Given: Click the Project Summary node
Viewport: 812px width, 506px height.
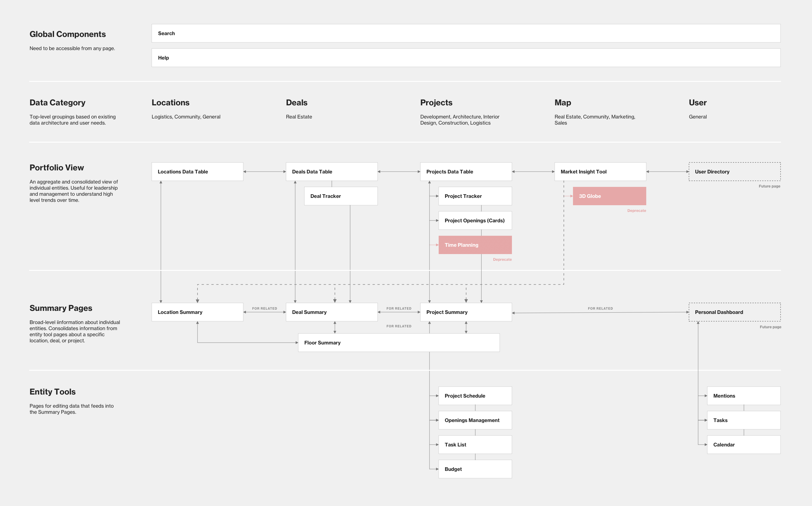Looking at the screenshot, I should click(x=466, y=312).
